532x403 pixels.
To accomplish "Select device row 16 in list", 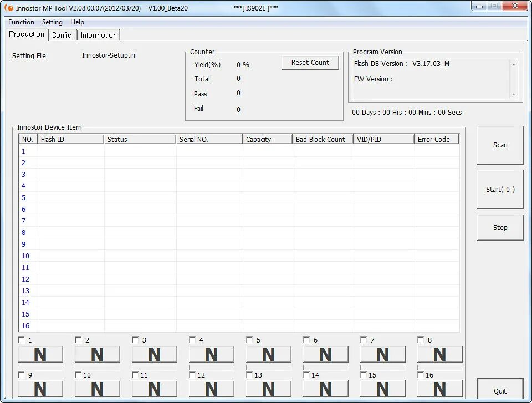I will (239, 325).
